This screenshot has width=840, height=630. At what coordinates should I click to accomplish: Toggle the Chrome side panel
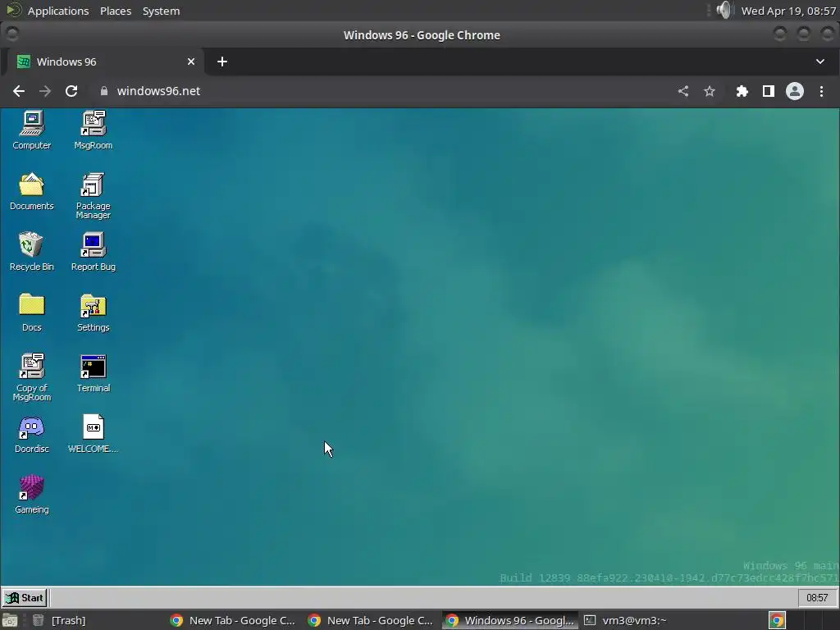(768, 91)
